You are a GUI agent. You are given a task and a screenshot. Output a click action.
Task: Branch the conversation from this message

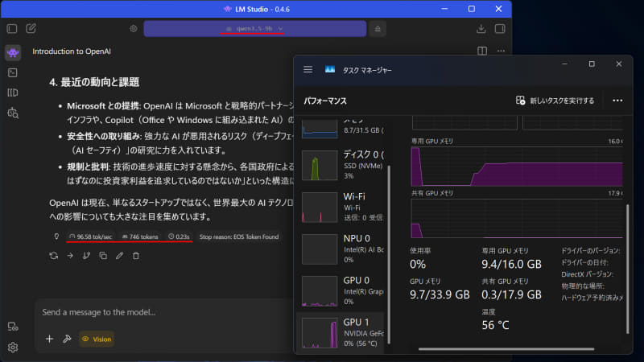click(x=86, y=256)
